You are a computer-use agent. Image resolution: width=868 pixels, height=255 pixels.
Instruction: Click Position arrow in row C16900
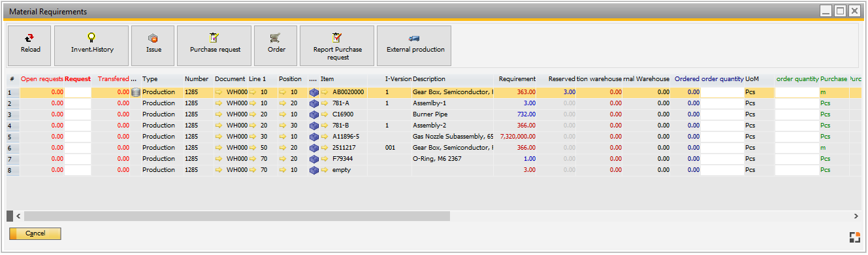283,114
